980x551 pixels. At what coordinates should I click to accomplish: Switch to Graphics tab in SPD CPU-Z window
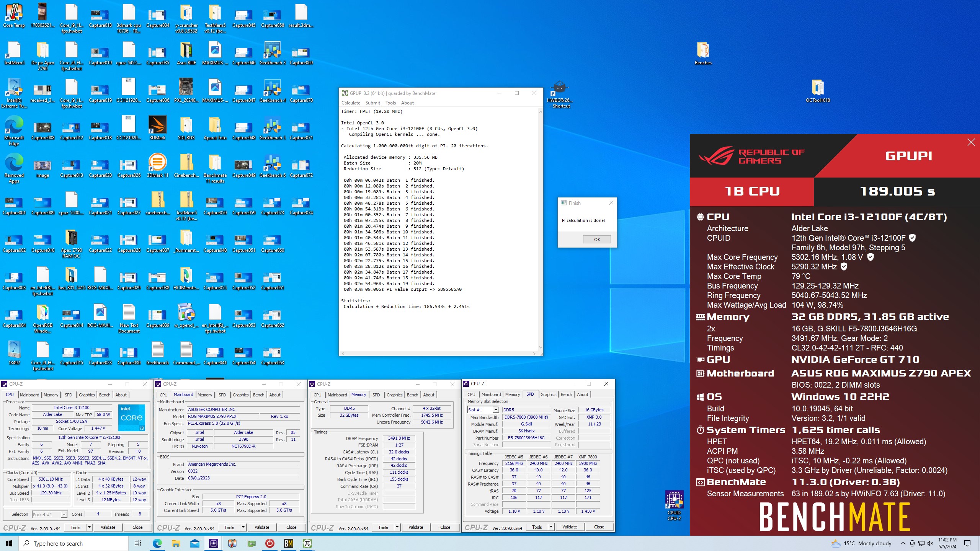pos(548,395)
